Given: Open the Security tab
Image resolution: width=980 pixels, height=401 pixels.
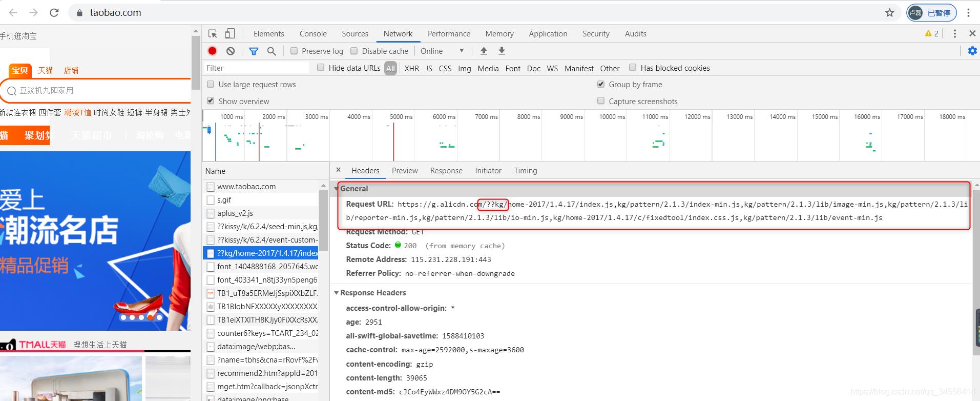Looking at the screenshot, I should coord(596,34).
